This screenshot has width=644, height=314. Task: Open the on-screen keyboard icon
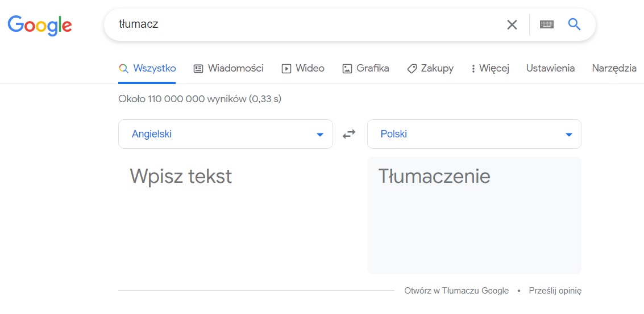[547, 24]
